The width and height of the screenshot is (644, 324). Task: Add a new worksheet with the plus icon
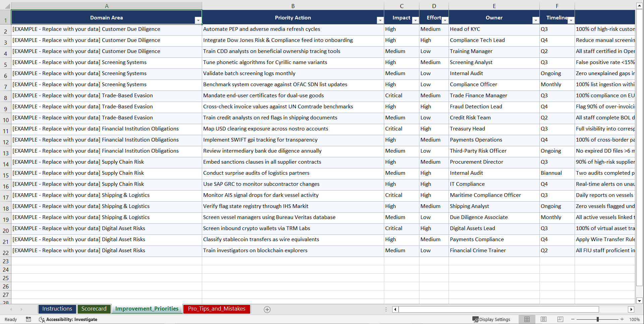(x=267, y=309)
